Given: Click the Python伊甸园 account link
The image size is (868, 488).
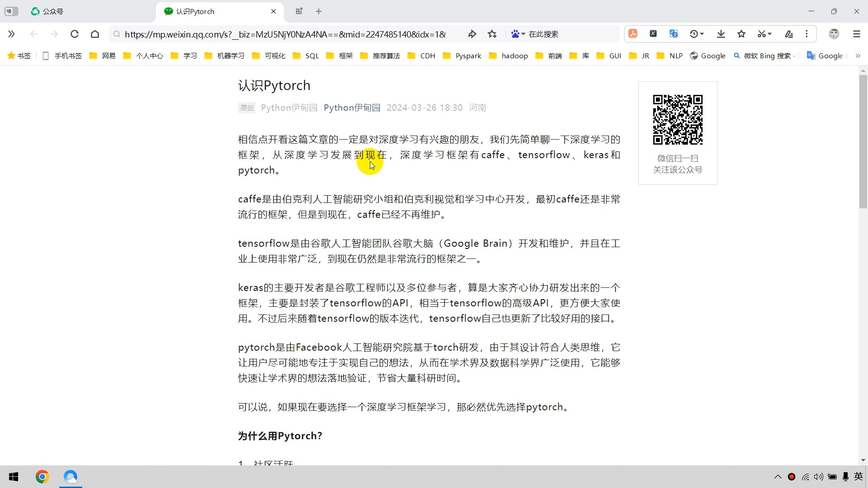Looking at the screenshot, I should coord(352,108).
